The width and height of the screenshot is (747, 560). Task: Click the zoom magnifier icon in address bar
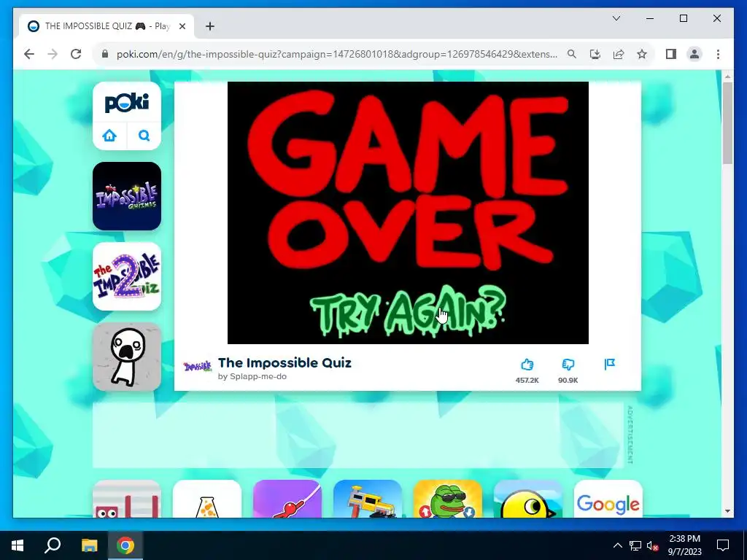[572, 54]
